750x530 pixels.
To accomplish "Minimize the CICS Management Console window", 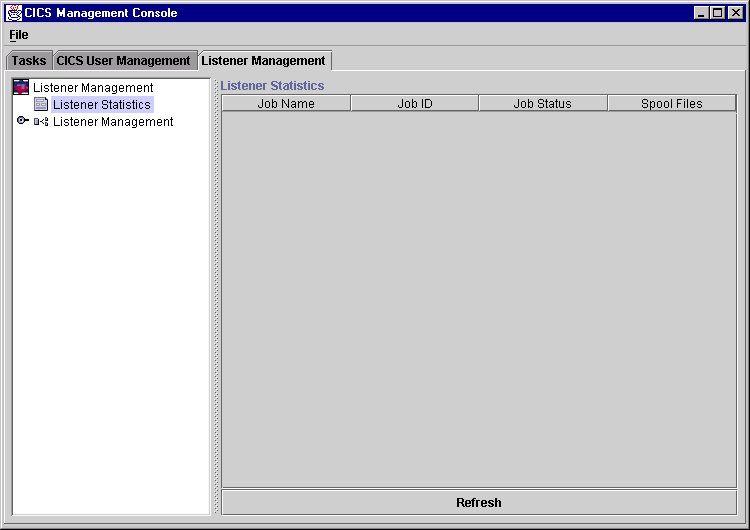I will tap(701, 13).
